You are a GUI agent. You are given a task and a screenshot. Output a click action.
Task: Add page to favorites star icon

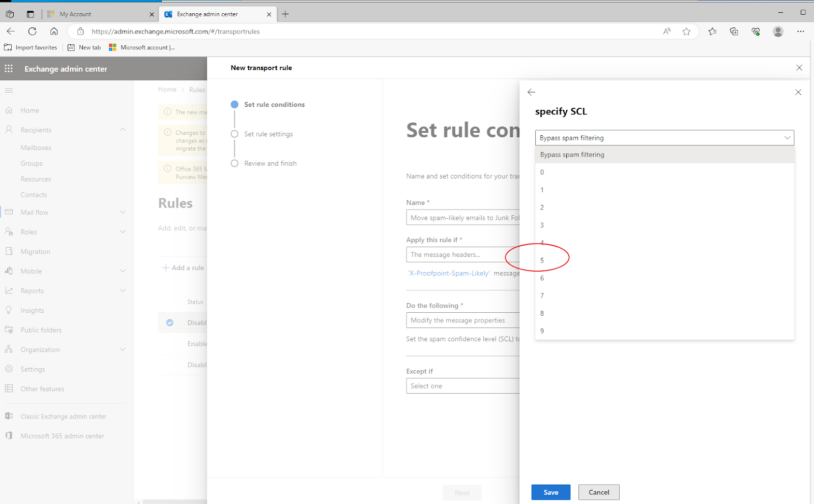click(x=686, y=32)
